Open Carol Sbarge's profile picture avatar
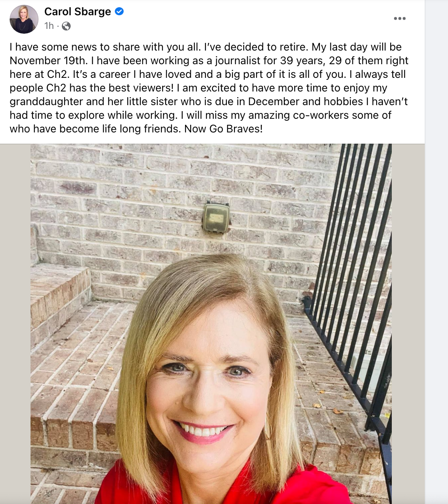 tap(24, 19)
